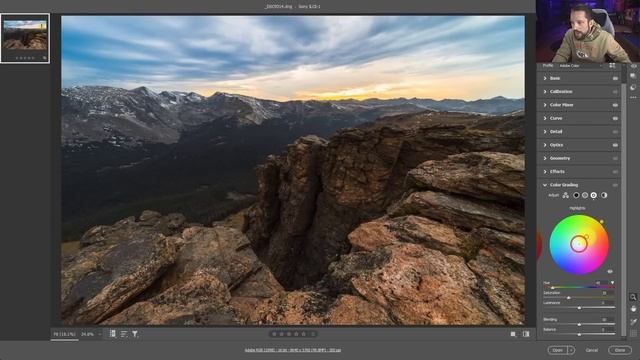Adjust the Blending slider handle
This screenshot has width=640, height=360.
tap(579, 324)
